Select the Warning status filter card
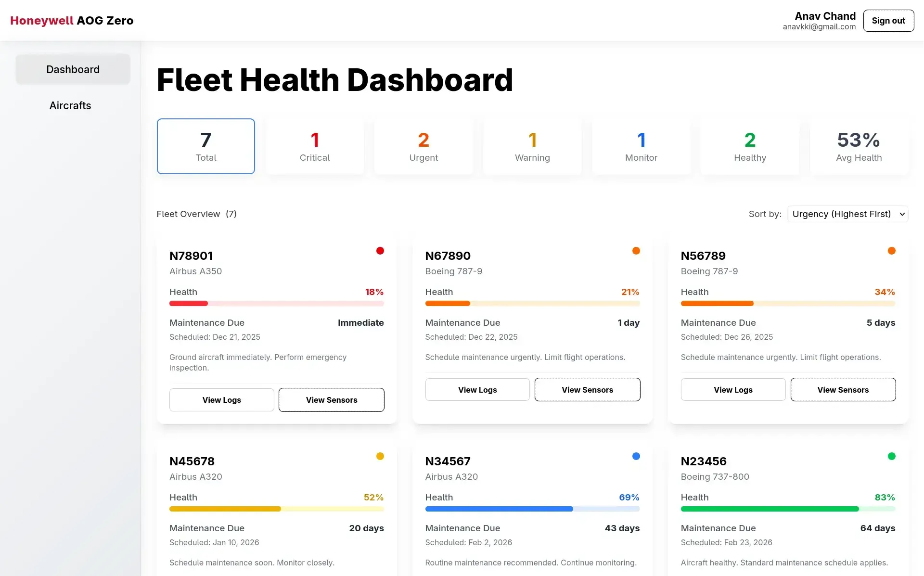The image size is (924, 576). coord(532,146)
